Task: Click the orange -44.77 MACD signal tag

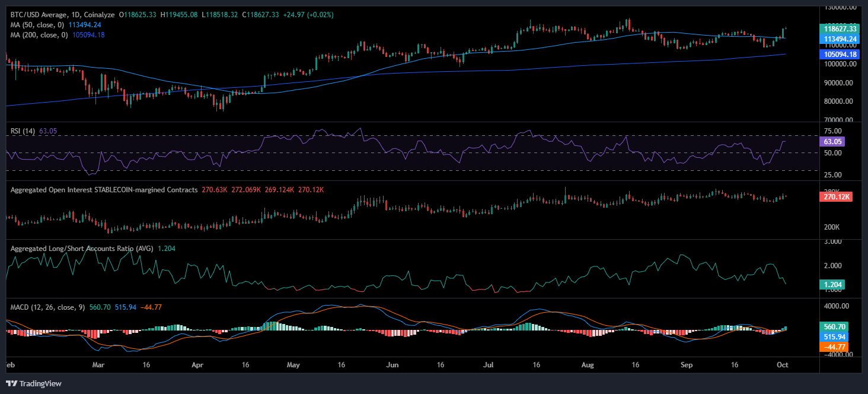Action: click(x=833, y=347)
